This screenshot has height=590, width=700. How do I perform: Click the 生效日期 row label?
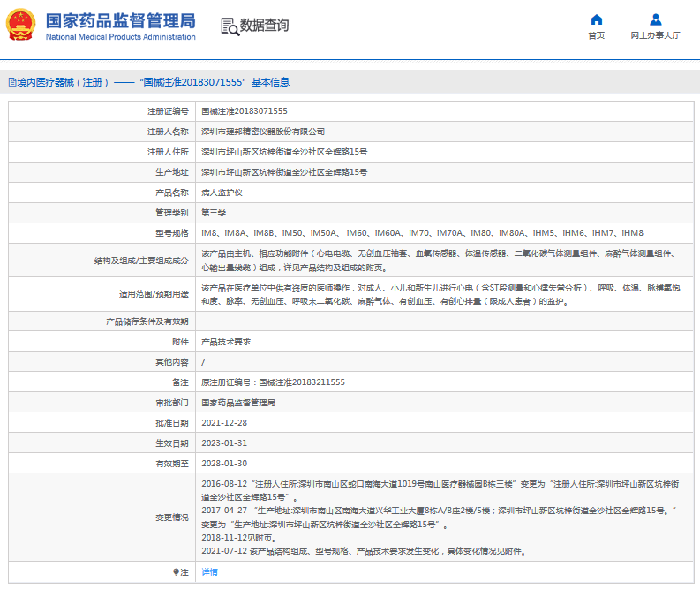tap(172, 443)
